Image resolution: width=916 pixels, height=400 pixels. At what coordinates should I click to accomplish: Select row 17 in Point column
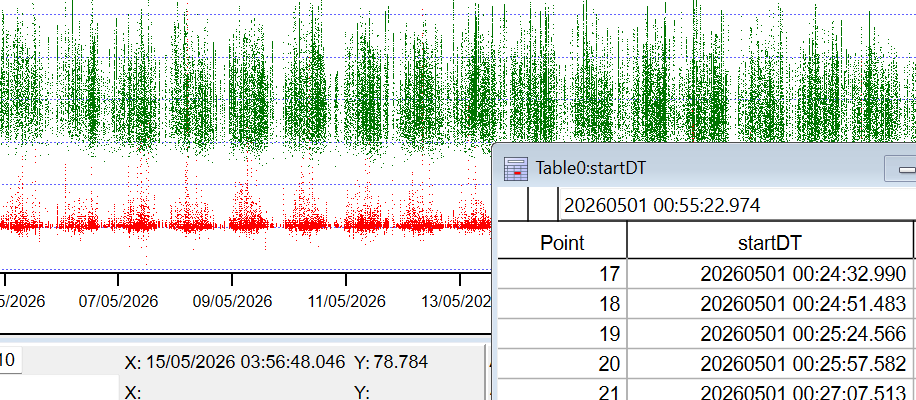(562, 273)
